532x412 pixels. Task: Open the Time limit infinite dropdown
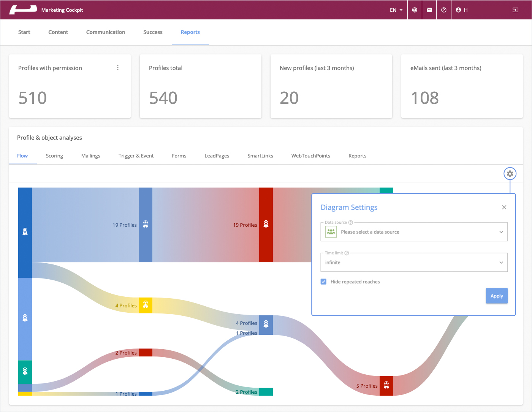tap(414, 262)
